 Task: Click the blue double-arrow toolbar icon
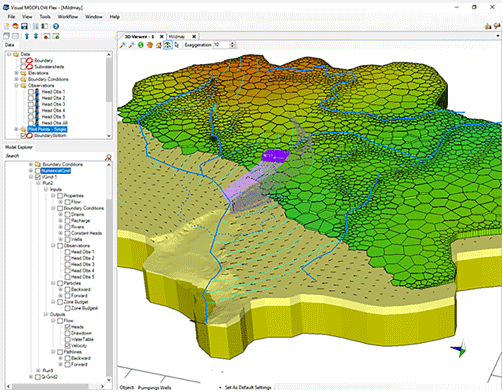pos(36,36)
